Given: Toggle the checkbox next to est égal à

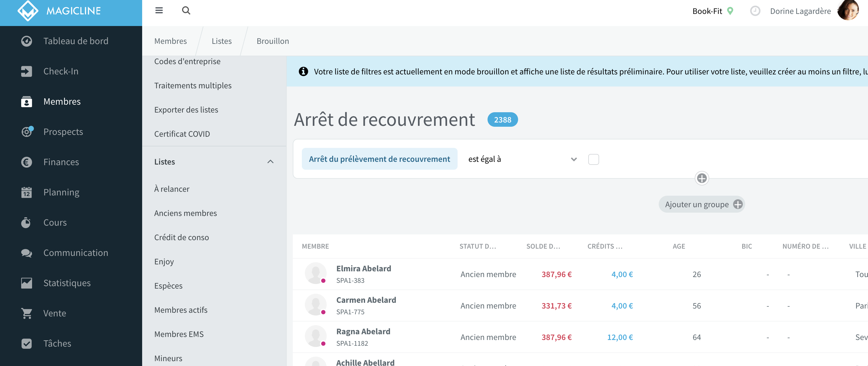Looking at the screenshot, I should pyautogui.click(x=593, y=159).
